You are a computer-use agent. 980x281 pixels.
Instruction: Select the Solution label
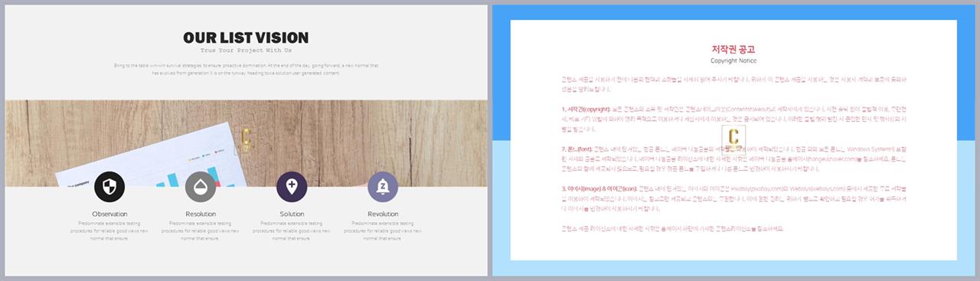(x=292, y=214)
